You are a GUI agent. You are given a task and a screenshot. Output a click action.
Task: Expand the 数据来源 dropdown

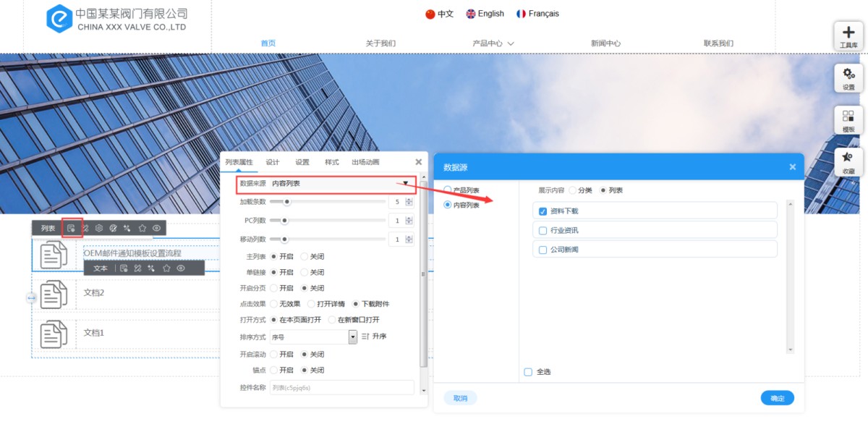406,184
